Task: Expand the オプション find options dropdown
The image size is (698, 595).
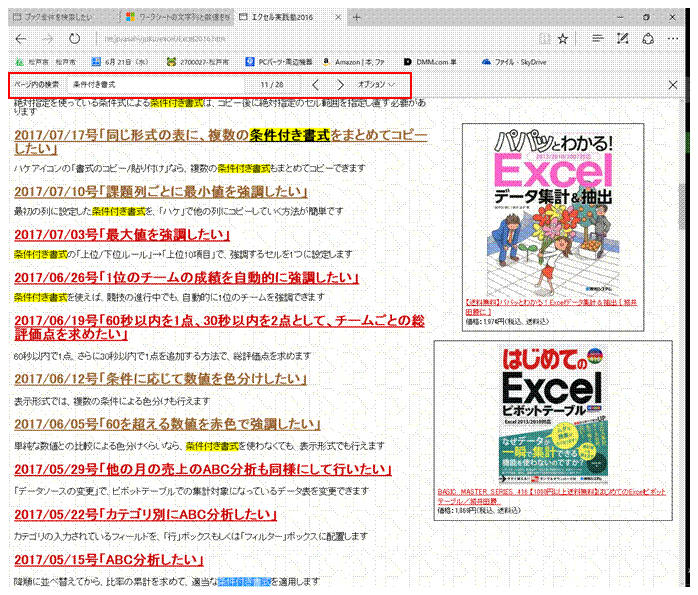Action: [x=377, y=84]
